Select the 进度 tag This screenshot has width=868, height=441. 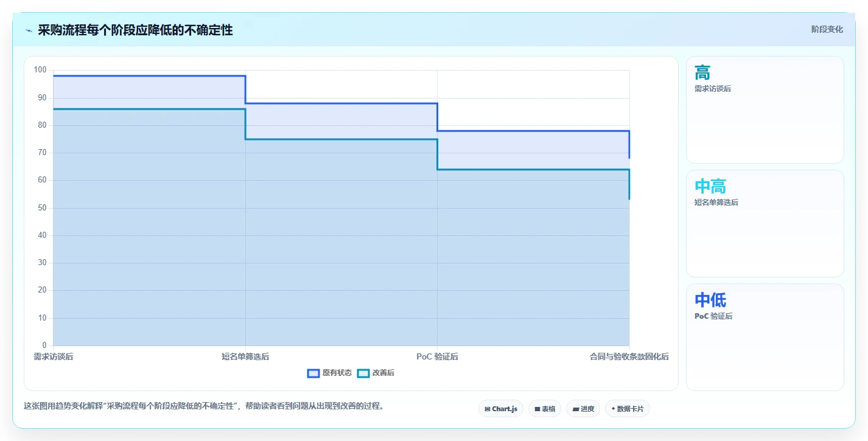(583, 409)
